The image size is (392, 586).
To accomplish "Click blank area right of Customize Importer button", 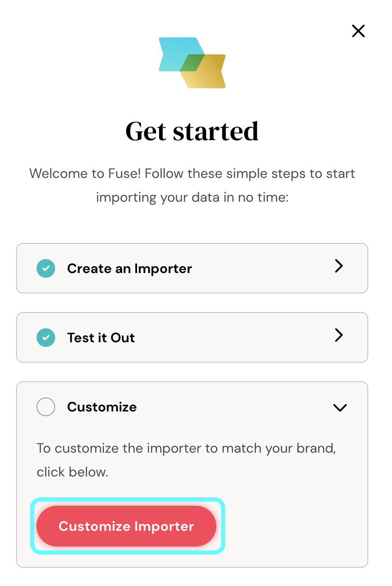I will pos(293,526).
